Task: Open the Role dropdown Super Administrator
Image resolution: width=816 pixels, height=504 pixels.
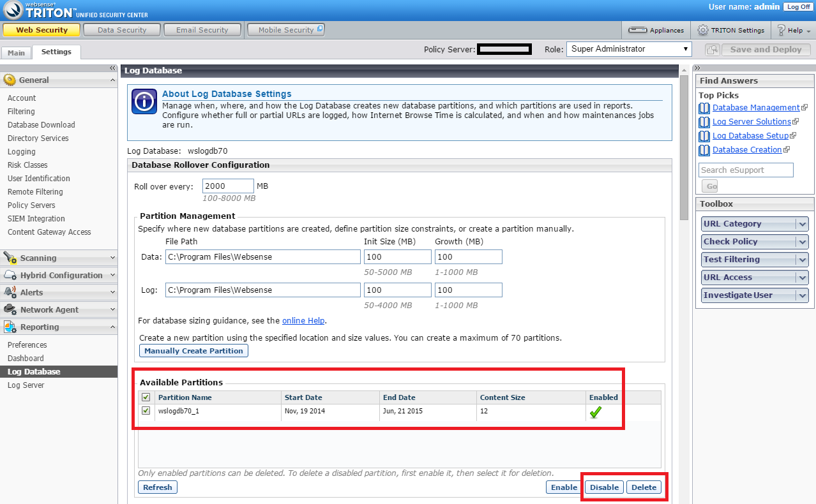Action: tap(629, 49)
